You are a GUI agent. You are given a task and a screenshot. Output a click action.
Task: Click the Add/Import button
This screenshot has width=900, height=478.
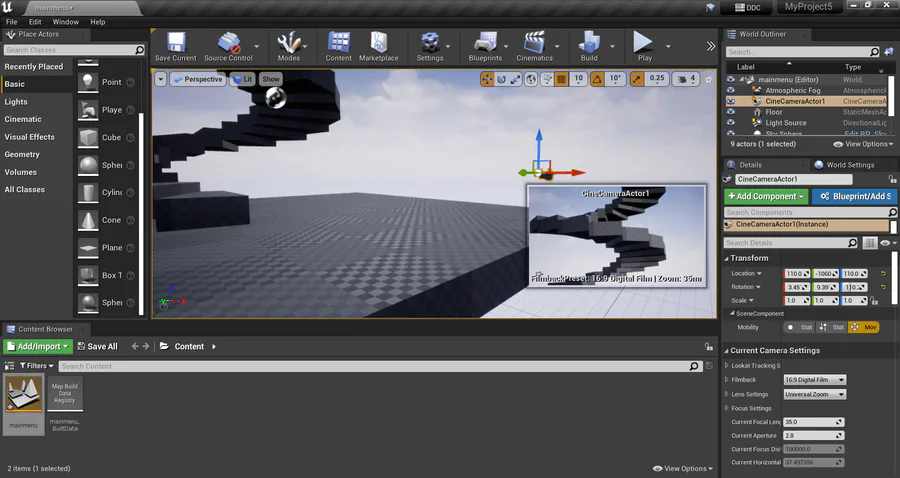(38, 347)
